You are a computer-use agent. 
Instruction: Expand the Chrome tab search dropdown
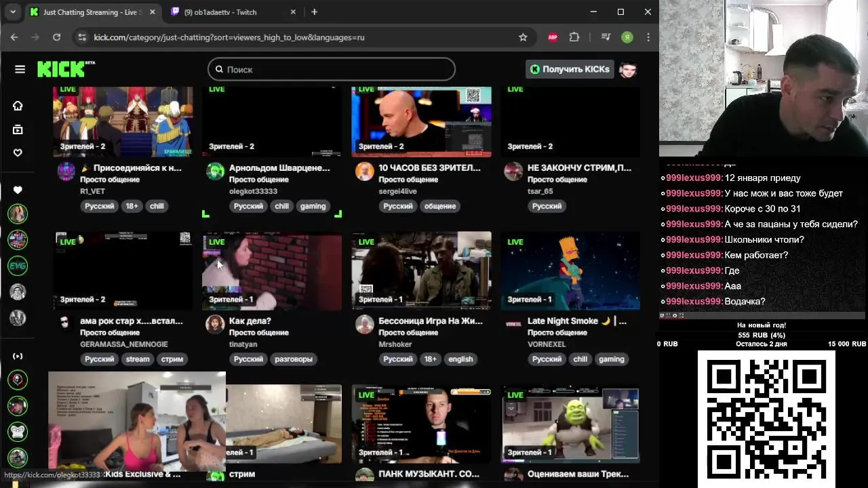click(x=12, y=12)
